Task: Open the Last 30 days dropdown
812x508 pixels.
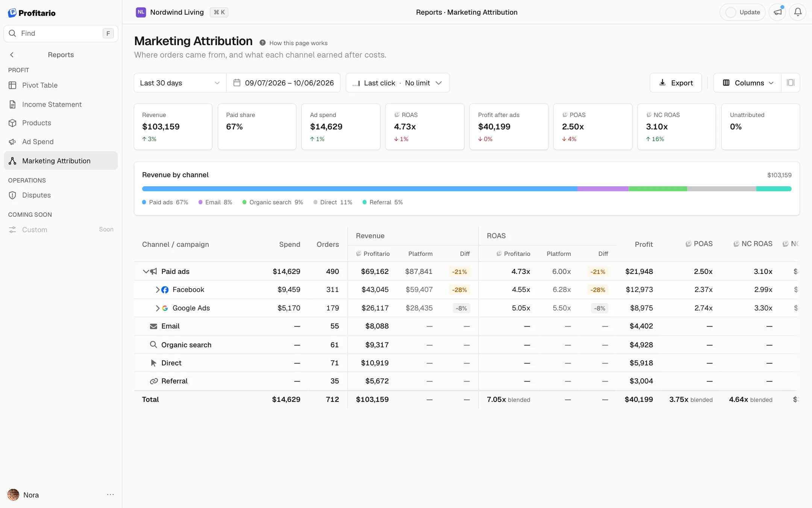Action: (x=180, y=83)
